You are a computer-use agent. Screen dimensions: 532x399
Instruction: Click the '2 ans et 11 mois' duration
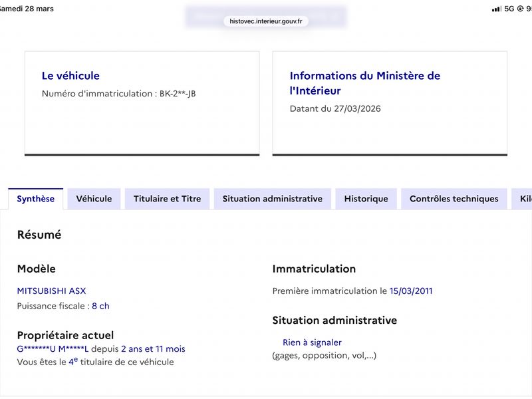tap(153, 348)
